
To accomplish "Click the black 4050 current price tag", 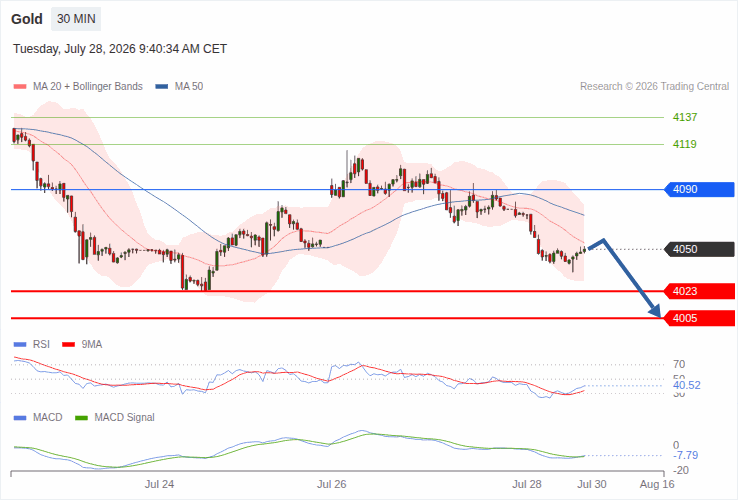I will [x=699, y=249].
